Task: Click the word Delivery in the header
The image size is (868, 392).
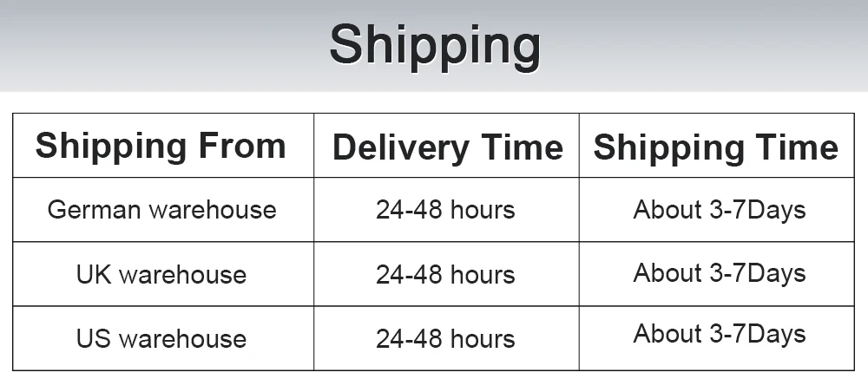Action: click(x=401, y=148)
